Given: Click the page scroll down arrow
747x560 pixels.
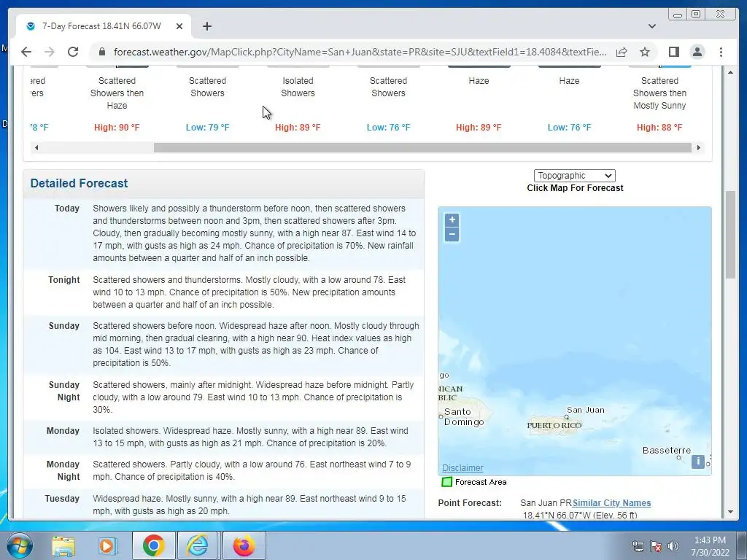Looking at the screenshot, I should tap(730, 512).
